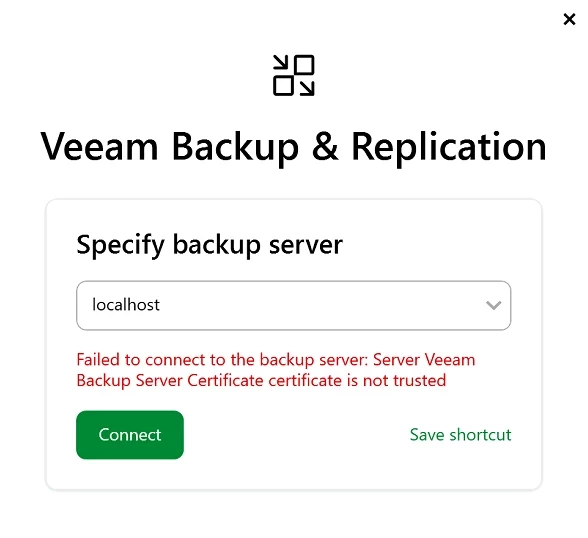Click the 'Failed to connect' error line
The width and height of the screenshot is (588, 538).
tap(276, 360)
